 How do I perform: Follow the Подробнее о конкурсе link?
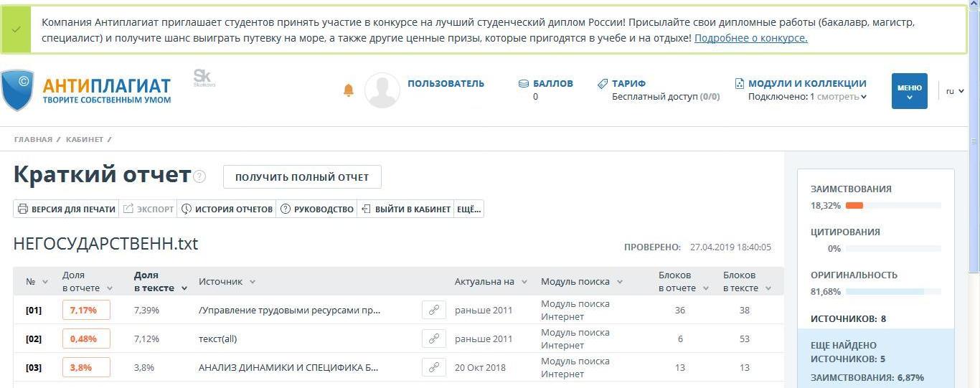click(x=750, y=38)
